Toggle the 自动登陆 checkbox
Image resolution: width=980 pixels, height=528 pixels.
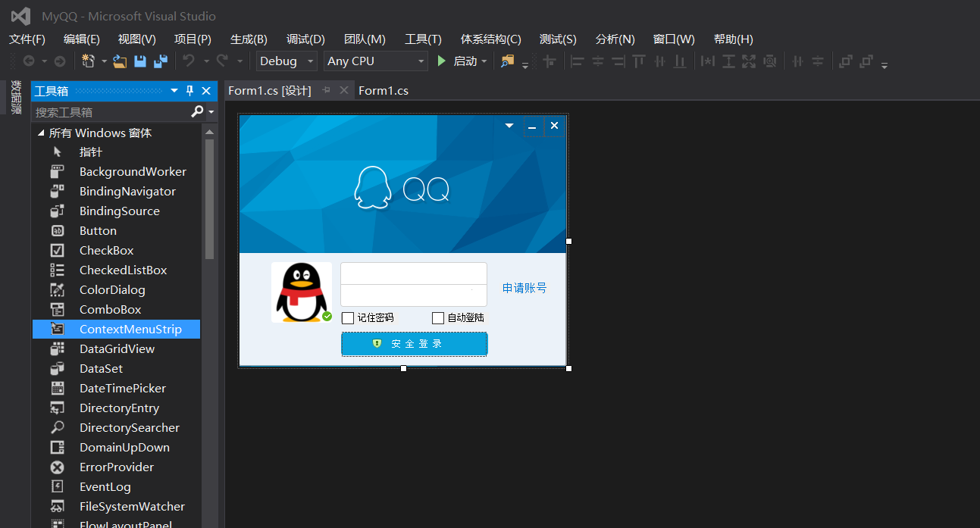(x=438, y=317)
